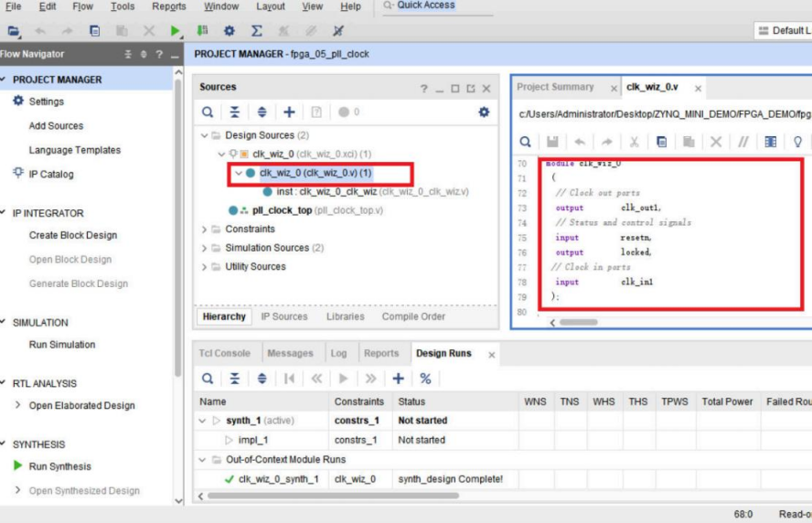The image size is (812, 523).
Task: Open Sources panel settings gear
Action: tap(484, 112)
